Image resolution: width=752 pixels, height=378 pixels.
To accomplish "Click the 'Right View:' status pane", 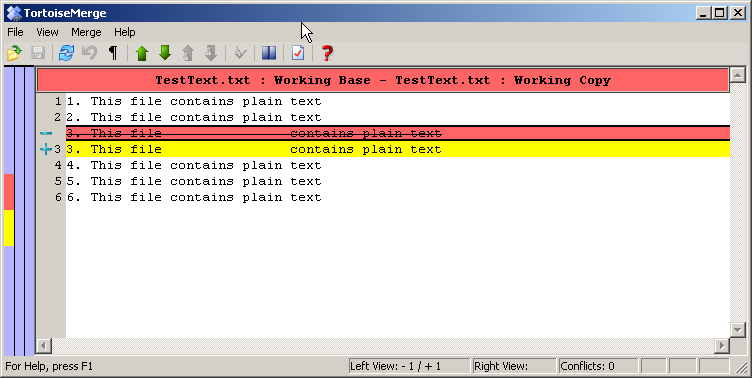I will 514,366.
